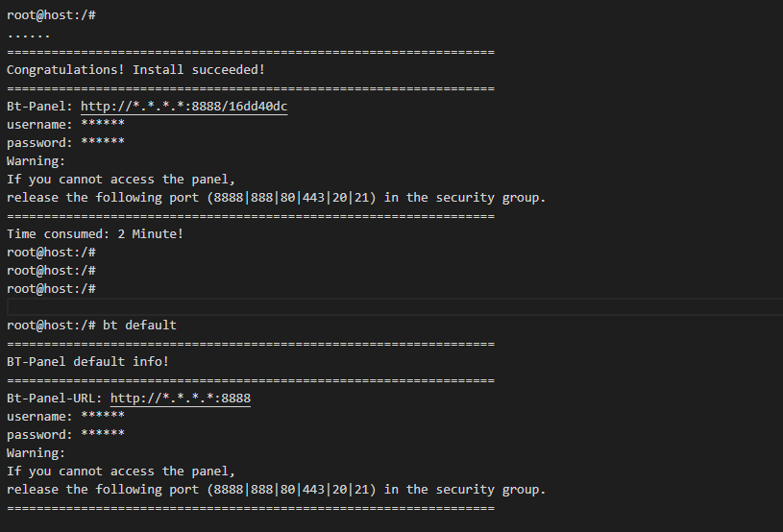The width and height of the screenshot is (783, 532).
Task: Click the empty highlighted terminal line
Action: coord(394,306)
